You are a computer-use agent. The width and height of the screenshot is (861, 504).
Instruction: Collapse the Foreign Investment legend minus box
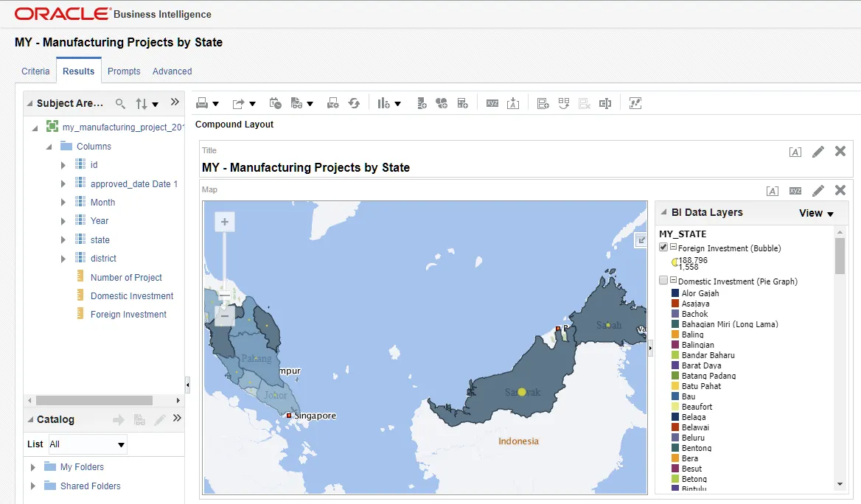point(673,248)
